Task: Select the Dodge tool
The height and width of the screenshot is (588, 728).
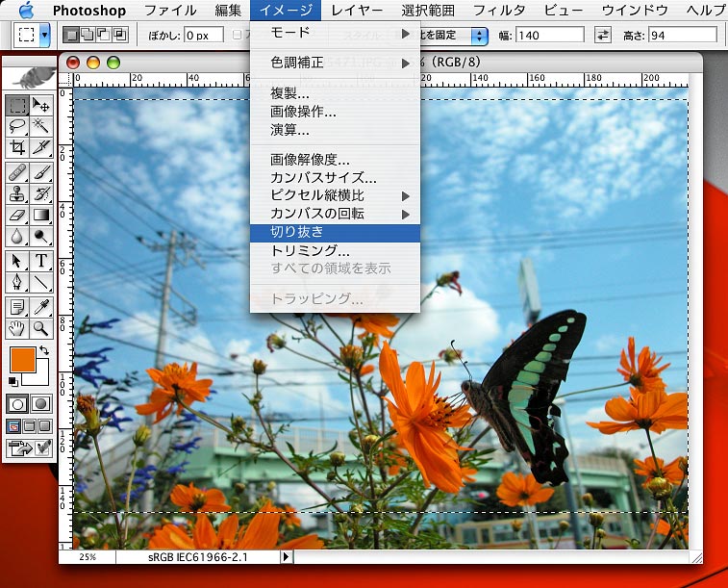Action: click(41, 237)
